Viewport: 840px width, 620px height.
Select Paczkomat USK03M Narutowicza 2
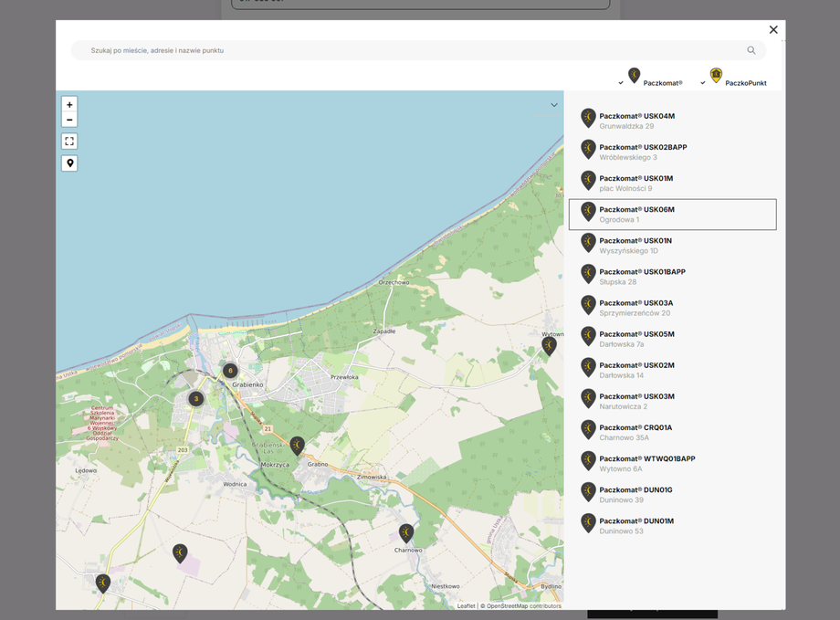coord(672,401)
